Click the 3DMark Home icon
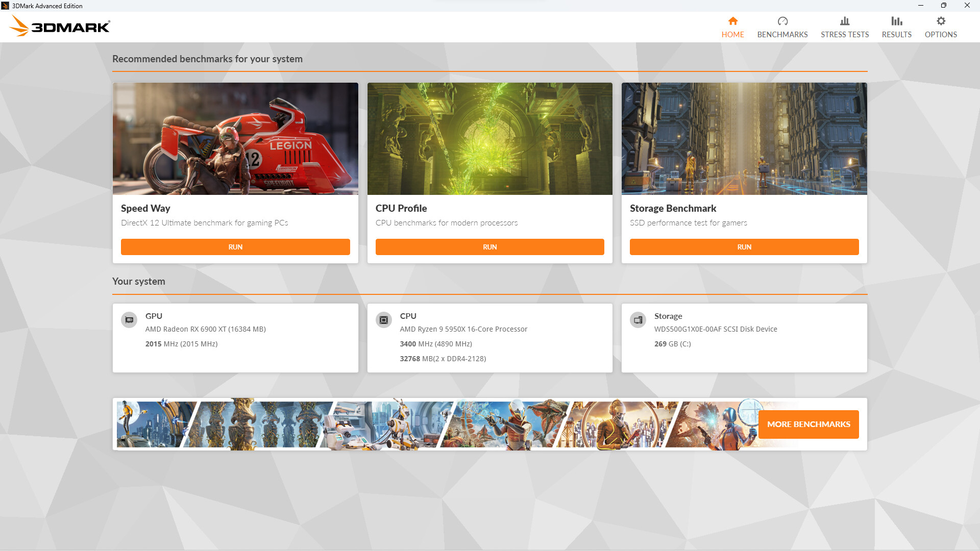Viewport: 980px width, 551px height. point(732,21)
